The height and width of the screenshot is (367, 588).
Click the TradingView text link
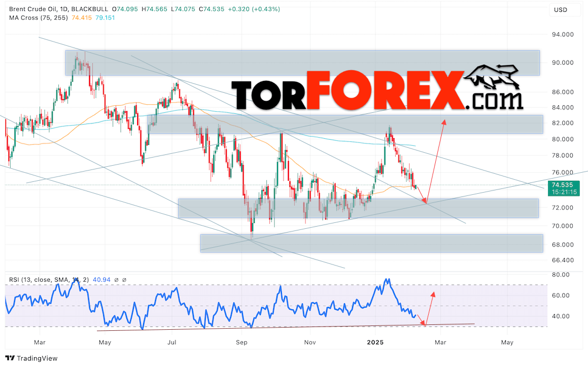pyautogui.click(x=37, y=358)
